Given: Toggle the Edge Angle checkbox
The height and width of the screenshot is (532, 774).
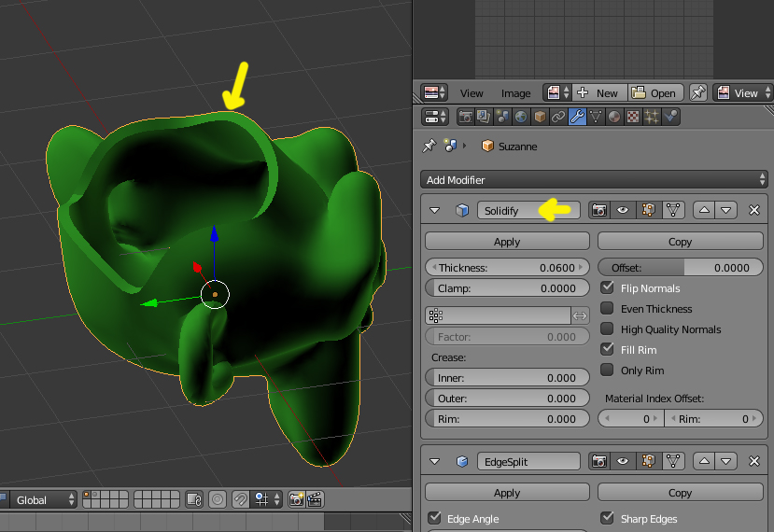Looking at the screenshot, I should [x=434, y=518].
